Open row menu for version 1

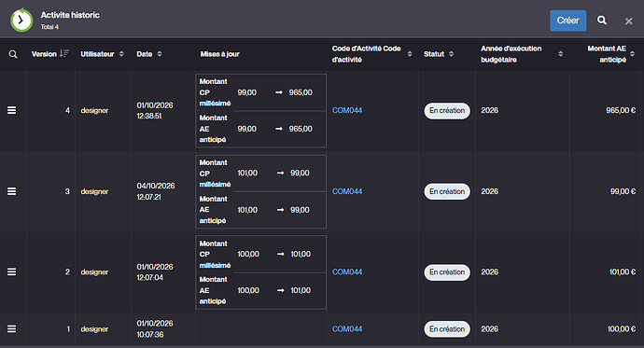coord(12,329)
